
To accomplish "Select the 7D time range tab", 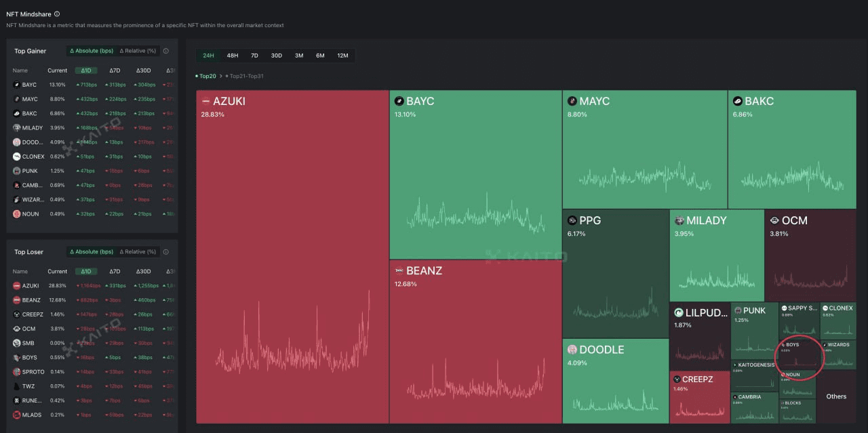I will [x=254, y=56].
